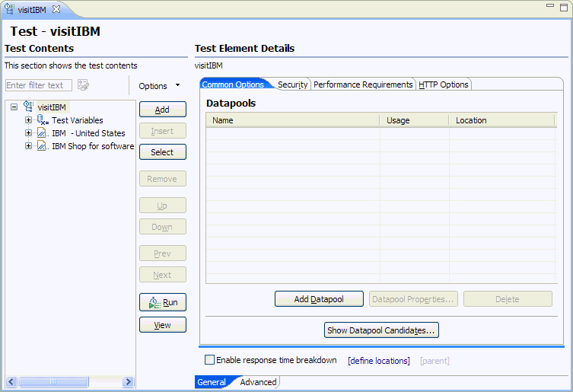Select IBM Shop for software tree item

pos(93,146)
